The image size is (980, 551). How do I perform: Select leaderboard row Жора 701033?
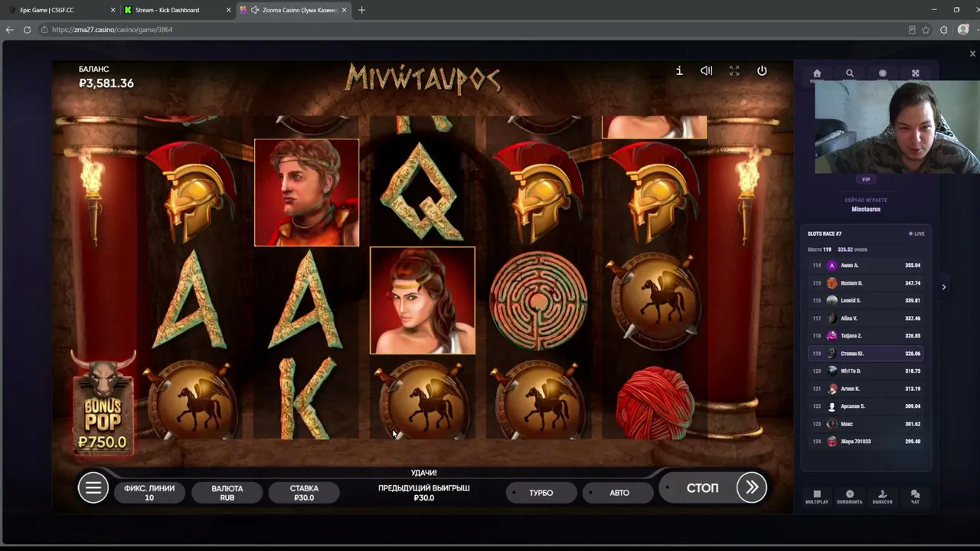pos(866,442)
